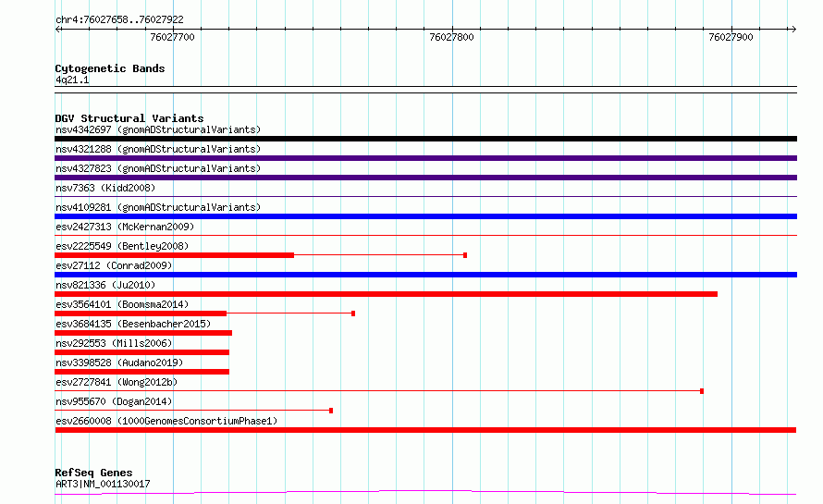
Task: Open variant esv2427313 (McKernan2009) label
Action: point(125,227)
